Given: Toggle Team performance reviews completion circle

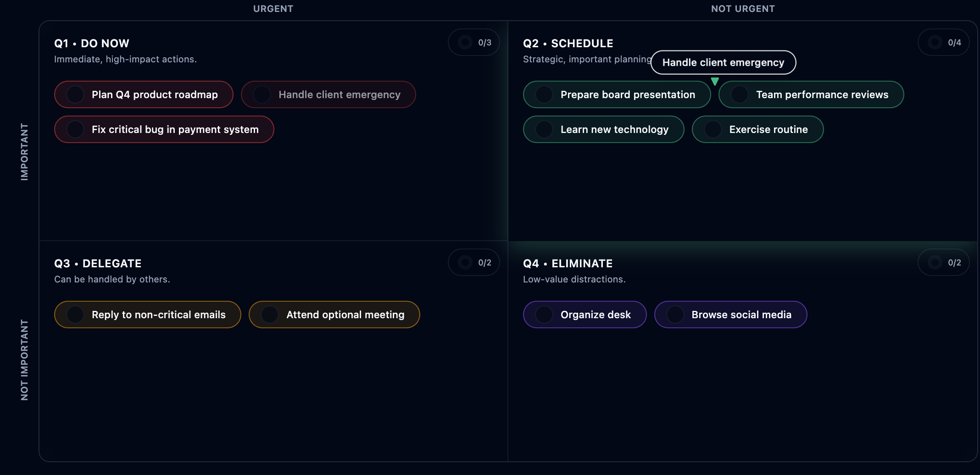Looking at the screenshot, I should click(x=740, y=94).
